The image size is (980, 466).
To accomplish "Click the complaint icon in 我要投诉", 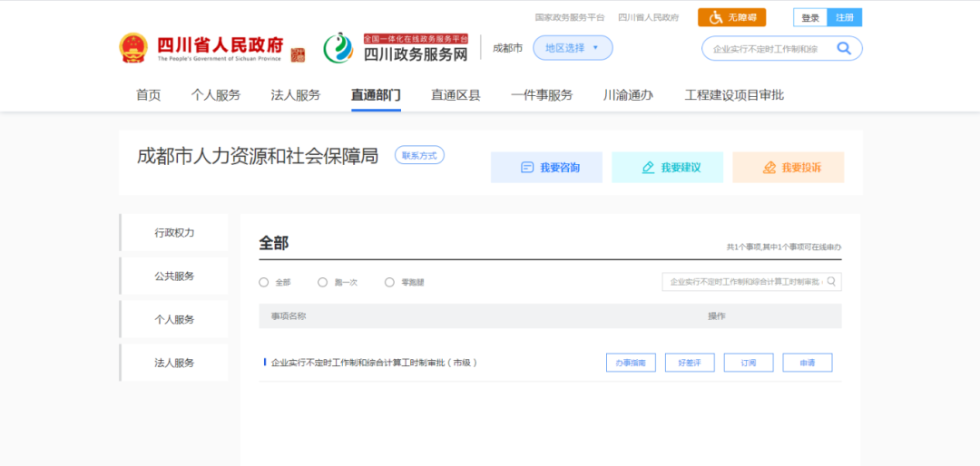I will [x=769, y=168].
